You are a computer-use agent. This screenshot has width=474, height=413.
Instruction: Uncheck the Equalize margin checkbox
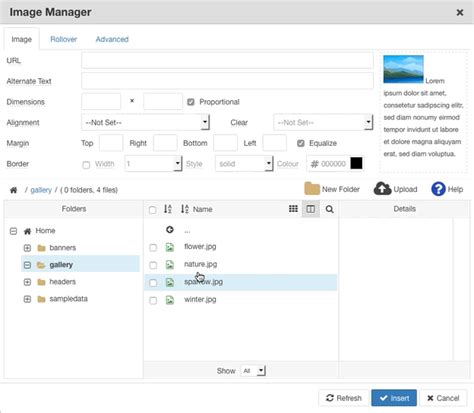coord(301,143)
